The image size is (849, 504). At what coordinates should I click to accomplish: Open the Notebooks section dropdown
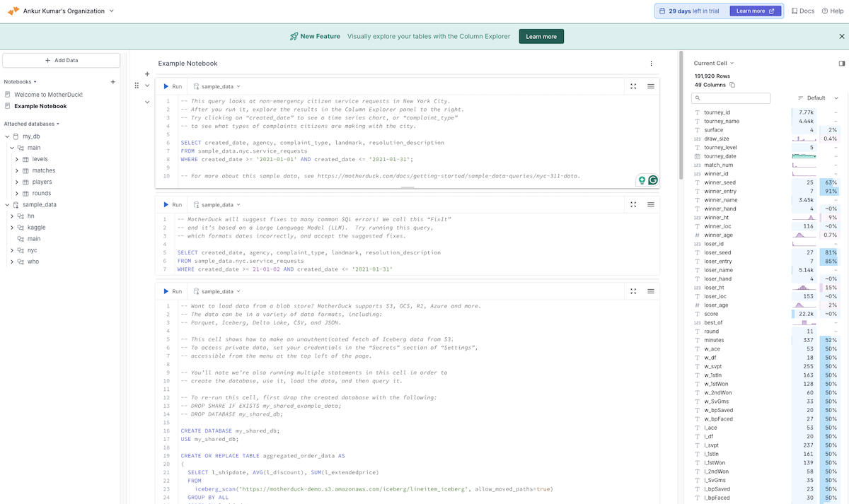tap(21, 82)
